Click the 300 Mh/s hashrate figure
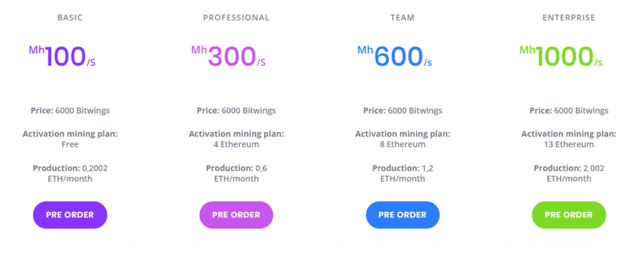The height and width of the screenshot is (254, 644). coord(229,56)
